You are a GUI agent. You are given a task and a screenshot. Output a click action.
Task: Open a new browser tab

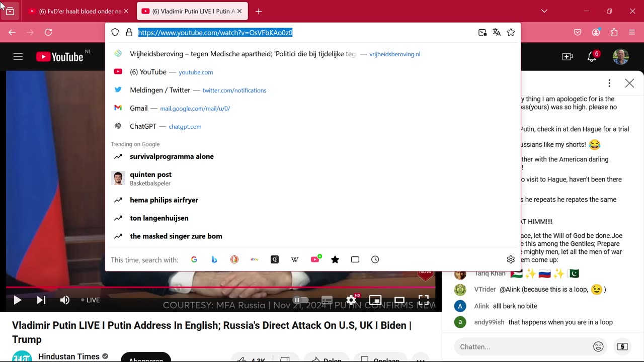pyautogui.click(x=259, y=11)
